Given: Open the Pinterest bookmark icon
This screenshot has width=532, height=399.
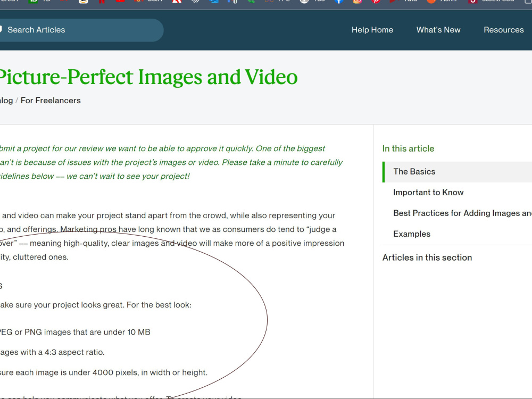Looking at the screenshot, I should point(375,2).
